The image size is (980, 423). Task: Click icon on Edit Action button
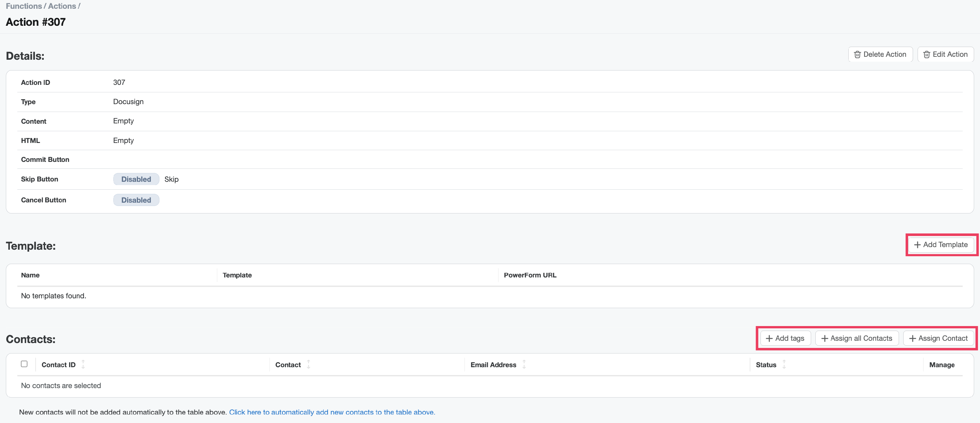pyautogui.click(x=926, y=55)
